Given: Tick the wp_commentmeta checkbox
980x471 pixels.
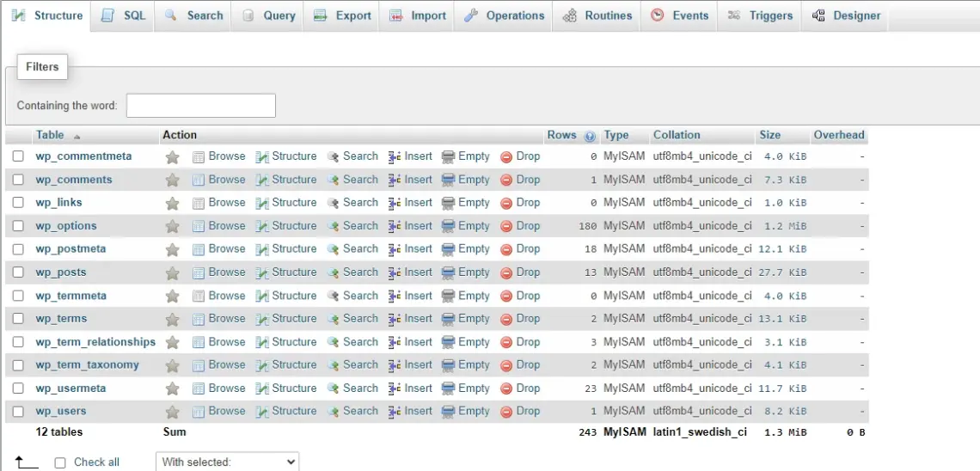Looking at the screenshot, I should click(x=18, y=156).
